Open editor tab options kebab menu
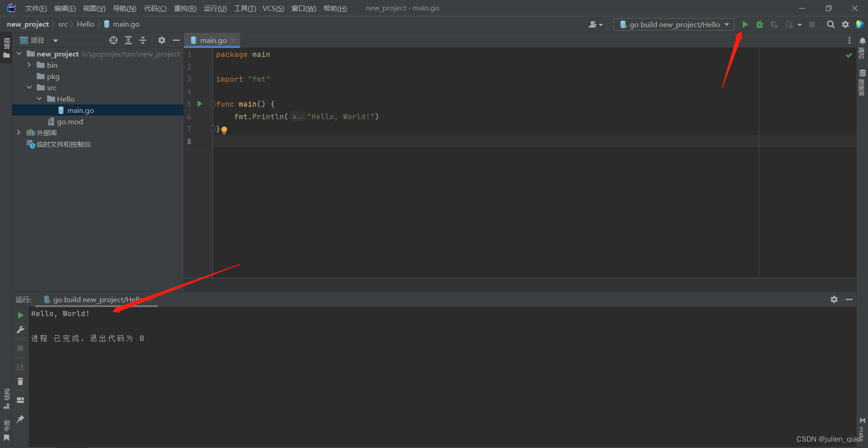 (849, 40)
